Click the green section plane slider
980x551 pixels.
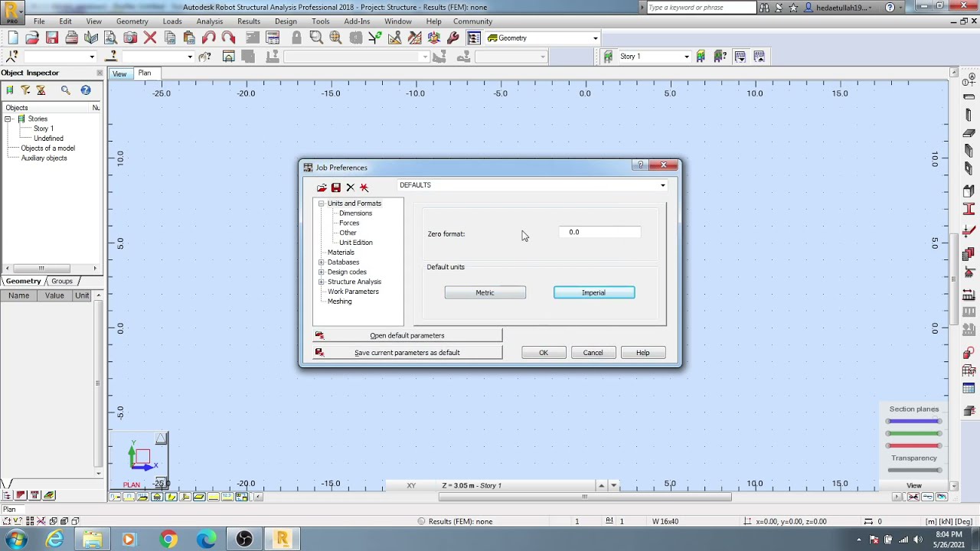tap(913, 434)
